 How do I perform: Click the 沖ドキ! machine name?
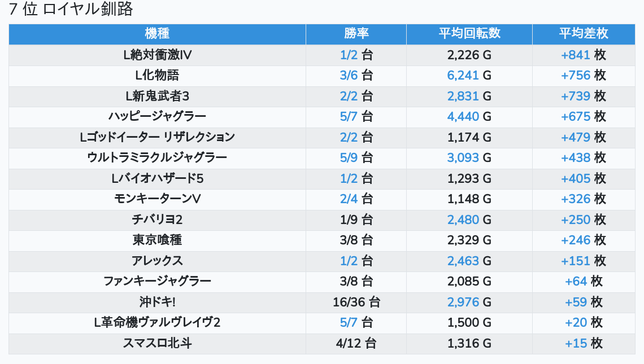[x=157, y=302]
